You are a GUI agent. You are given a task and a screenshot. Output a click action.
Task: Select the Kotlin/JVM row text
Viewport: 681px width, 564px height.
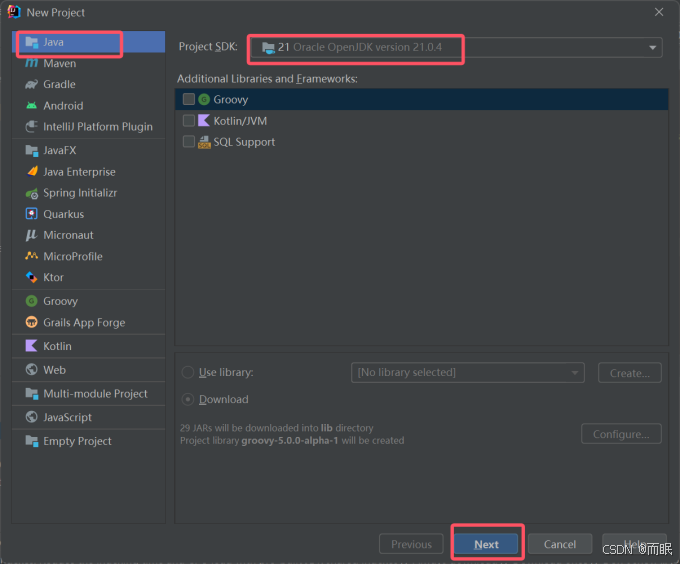tap(240, 121)
